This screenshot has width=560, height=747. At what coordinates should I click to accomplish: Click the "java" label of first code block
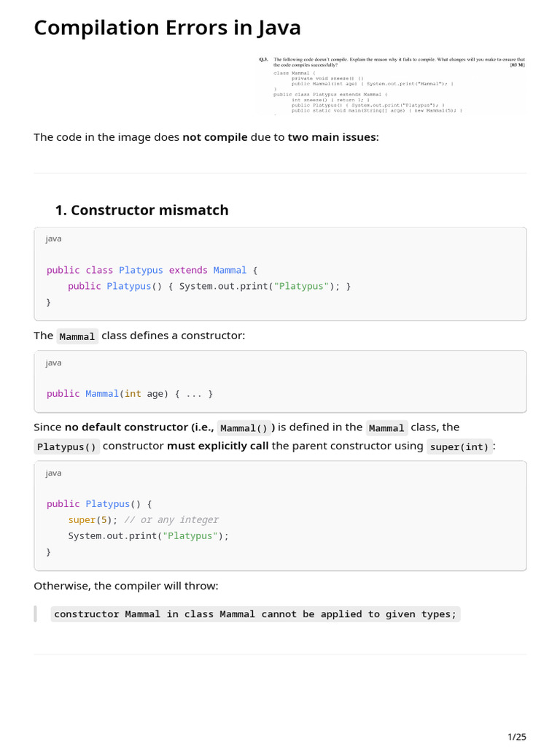tap(53, 239)
